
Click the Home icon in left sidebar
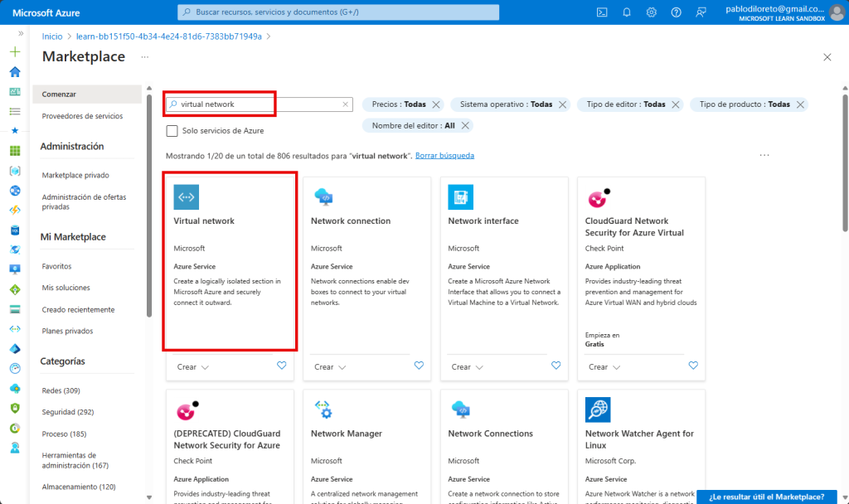point(14,72)
